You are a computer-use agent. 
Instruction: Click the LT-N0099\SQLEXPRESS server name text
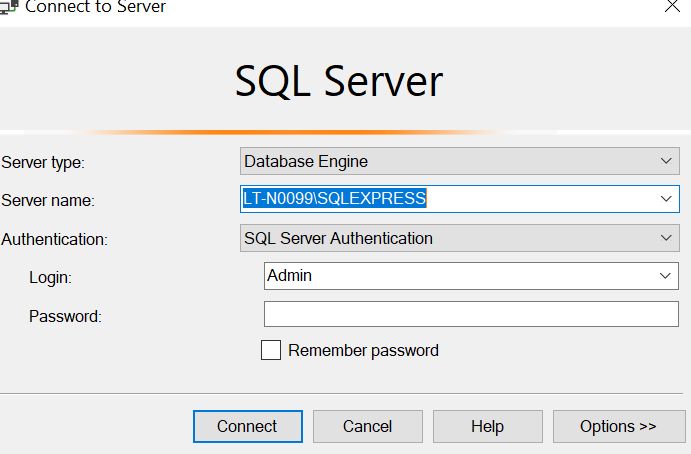334,198
